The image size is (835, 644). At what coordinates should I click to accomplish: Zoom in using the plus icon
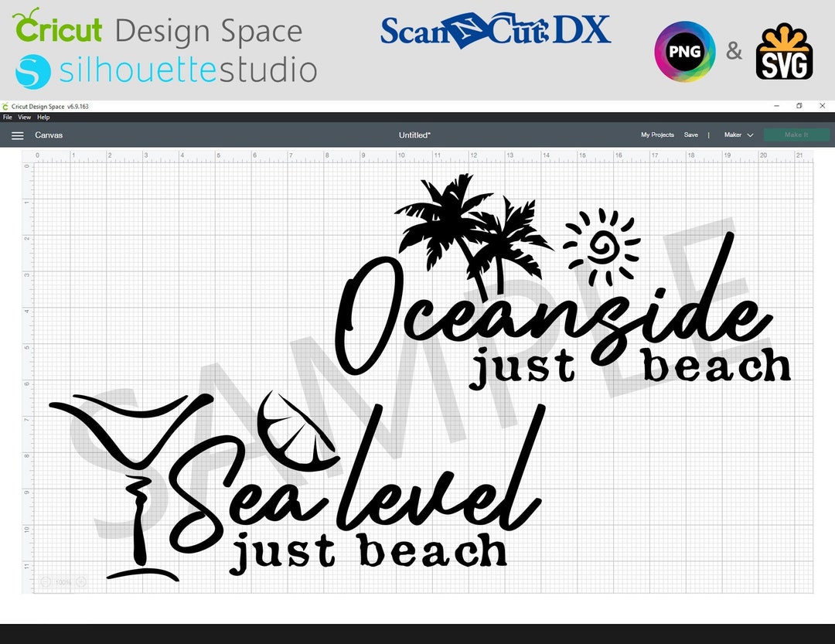pos(80,581)
